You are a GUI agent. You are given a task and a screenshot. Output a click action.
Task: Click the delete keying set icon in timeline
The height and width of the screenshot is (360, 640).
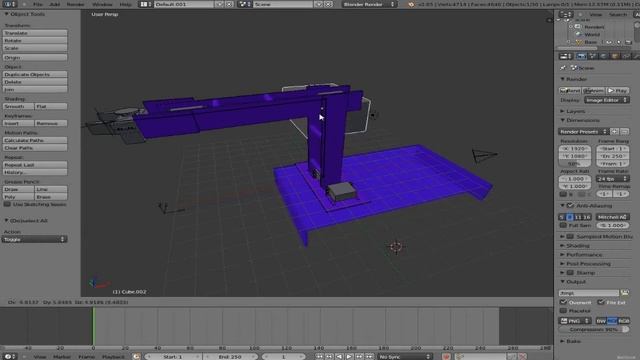522,356
